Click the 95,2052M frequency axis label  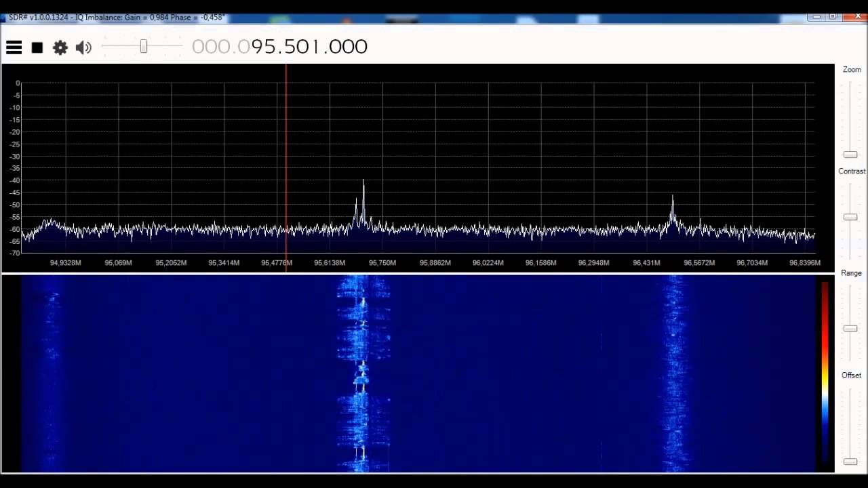pyautogui.click(x=171, y=262)
